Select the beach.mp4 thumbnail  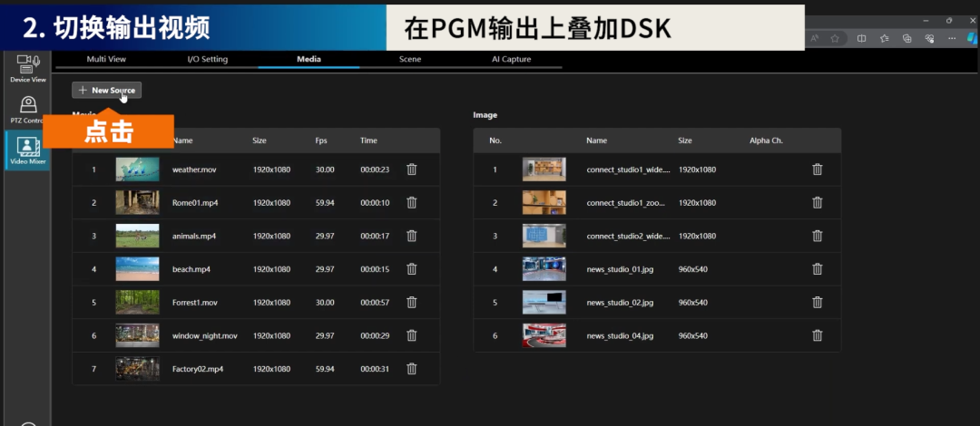point(138,268)
